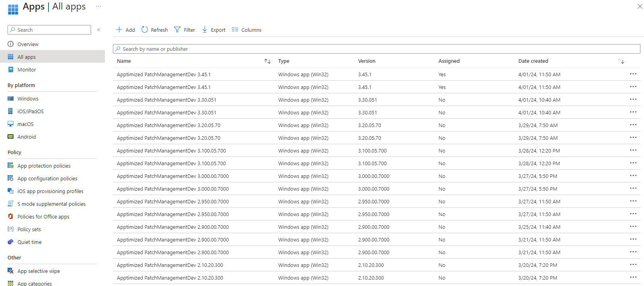Click the Assigned column header

[x=449, y=61]
